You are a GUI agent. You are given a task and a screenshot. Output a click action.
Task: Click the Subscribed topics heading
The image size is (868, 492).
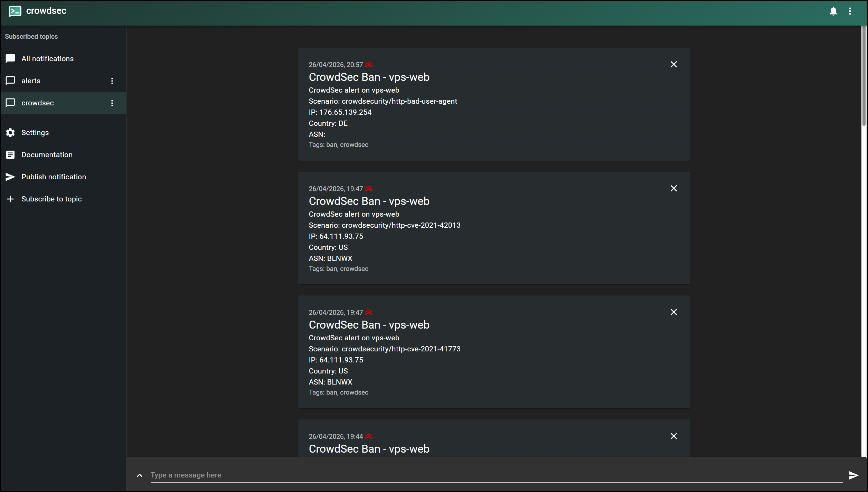pos(31,37)
